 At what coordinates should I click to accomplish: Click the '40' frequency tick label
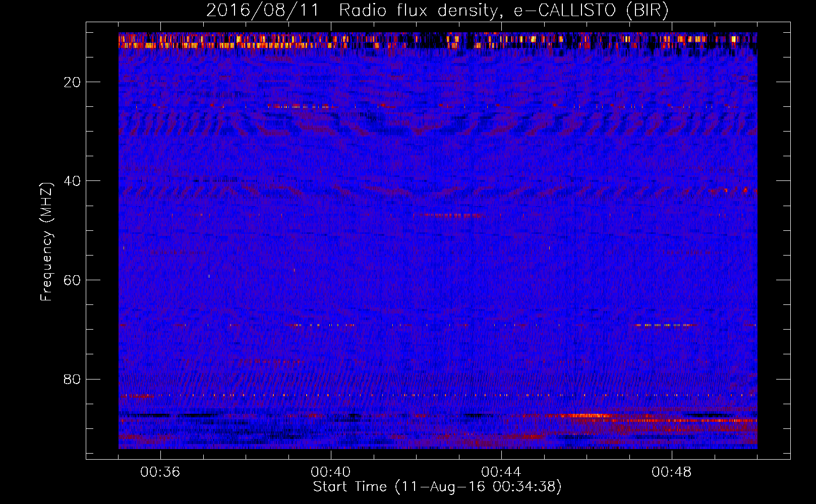[73, 181]
